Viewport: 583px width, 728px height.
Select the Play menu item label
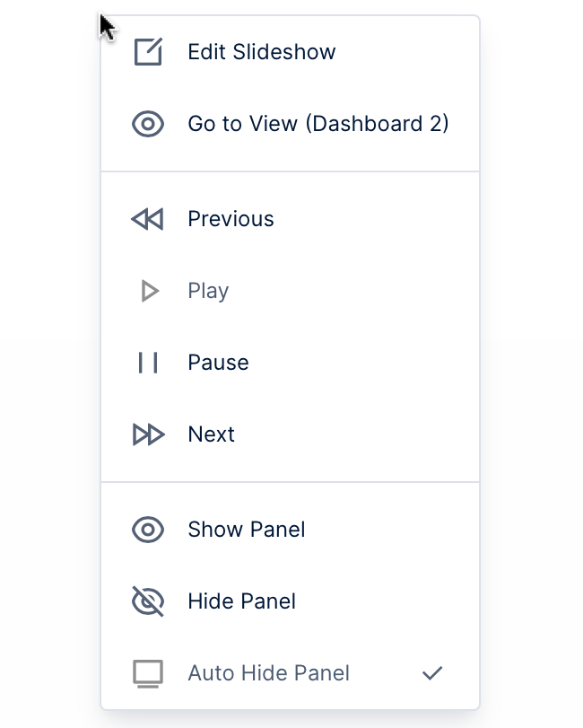[x=208, y=291]
